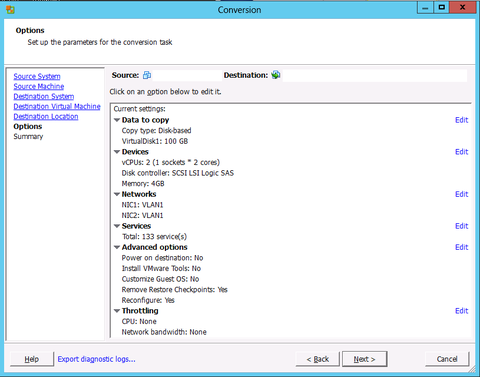Click the VMware Converter icon in title bar
Screen dimensions: 480x377
pos(10,9)
